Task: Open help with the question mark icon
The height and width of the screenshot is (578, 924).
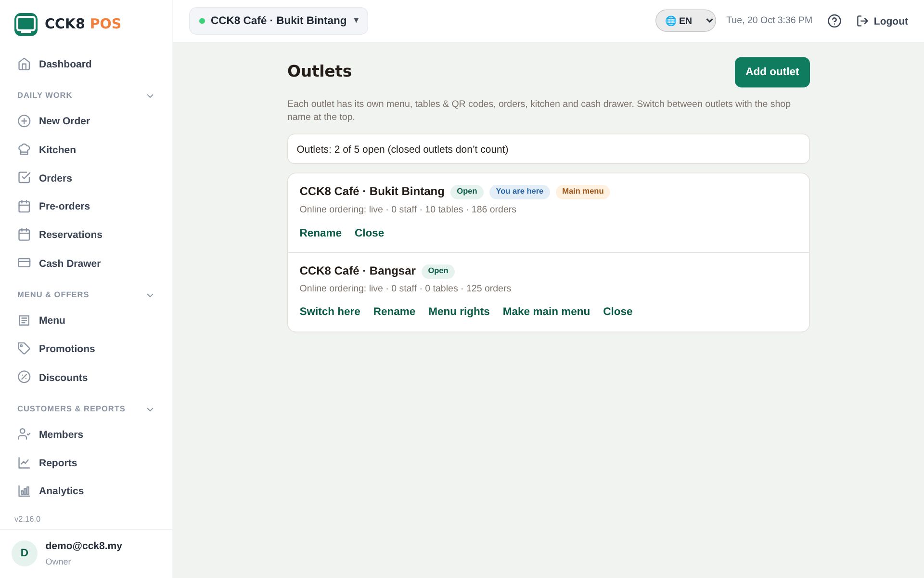Action: pos(834,21)
